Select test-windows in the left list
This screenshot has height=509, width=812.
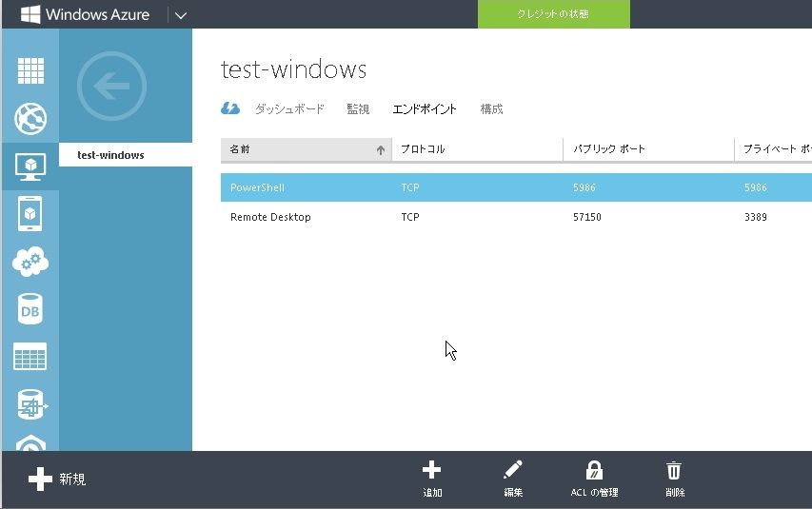tap(126, 155)
